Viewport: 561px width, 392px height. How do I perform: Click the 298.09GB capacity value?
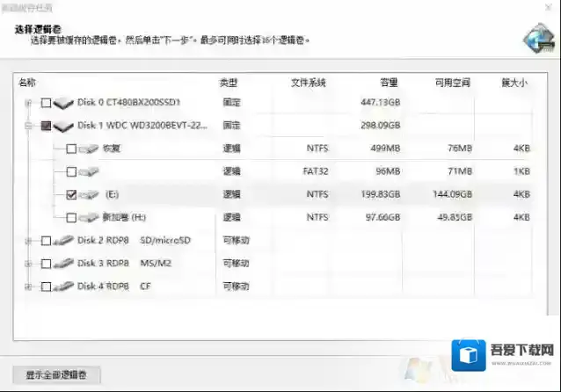(x=381, y=125)
